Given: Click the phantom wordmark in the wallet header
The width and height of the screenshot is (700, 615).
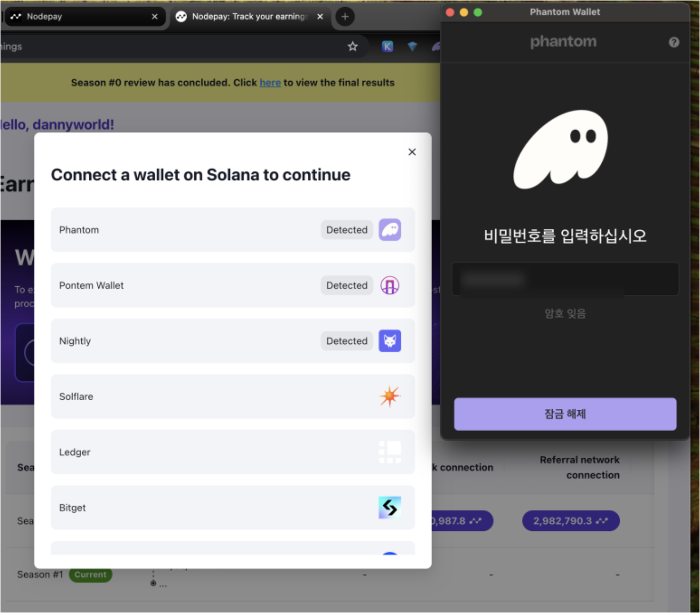Looking at the screenshot, I should [563, 41].
